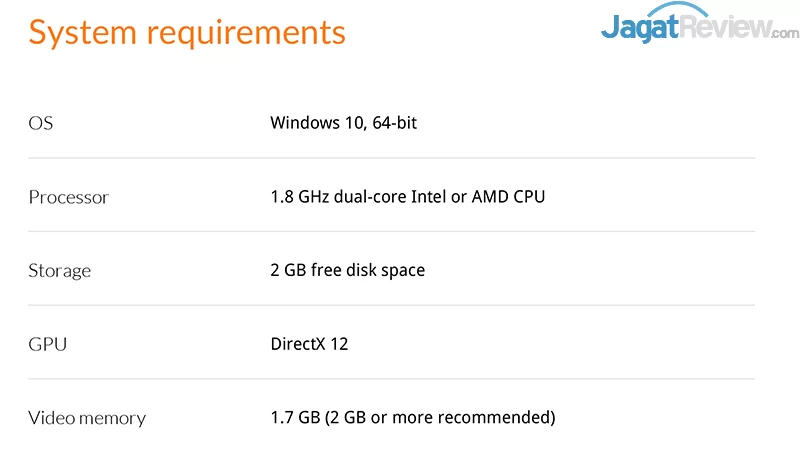Select the Processor row label

tap(68, 197)
